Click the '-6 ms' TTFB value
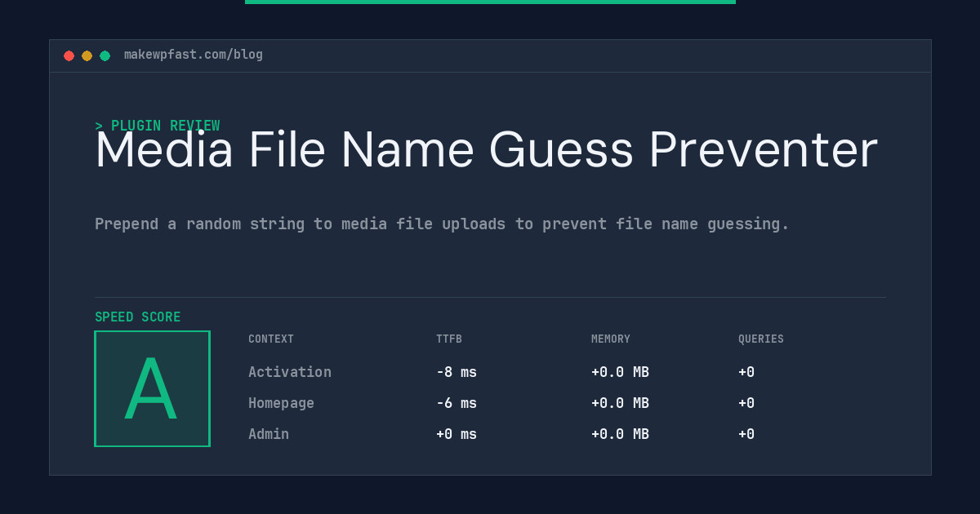 pos(457,403)
